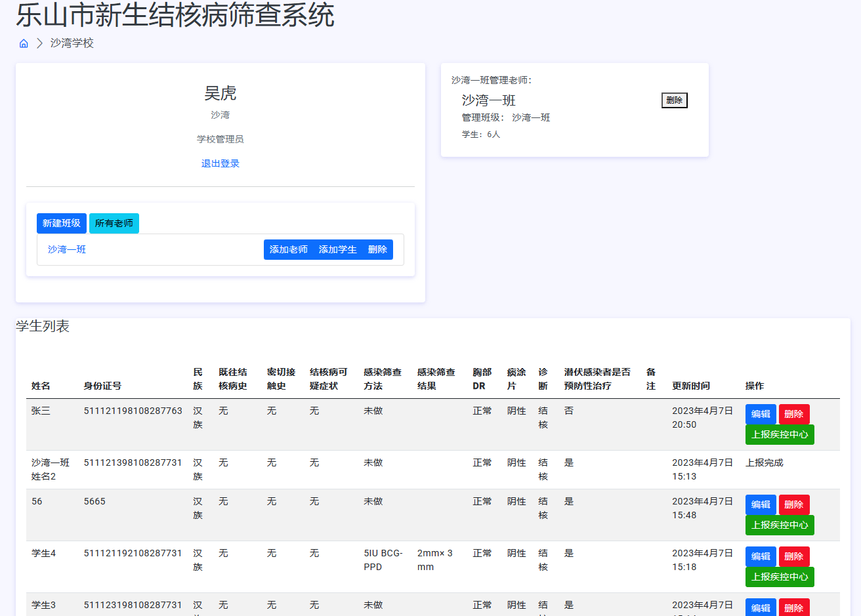Click the 学生3 student name
This screenshot has width=861, height=616.
pos(44,605)
